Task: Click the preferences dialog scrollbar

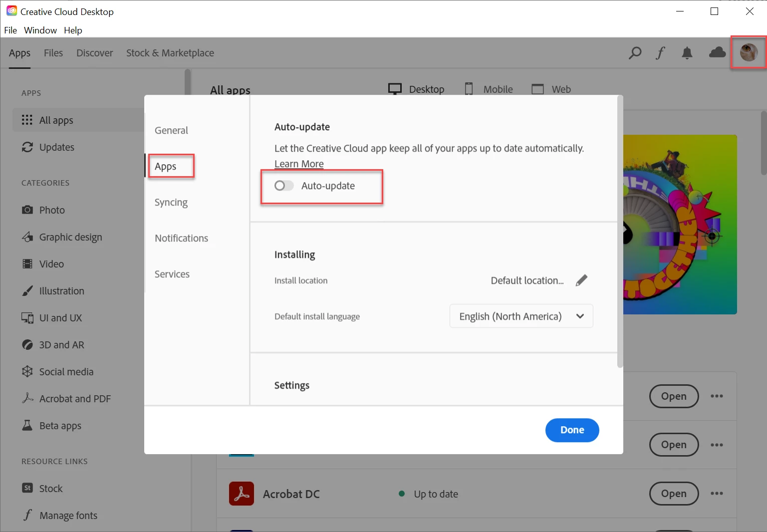Action: [x=620, y=232]
